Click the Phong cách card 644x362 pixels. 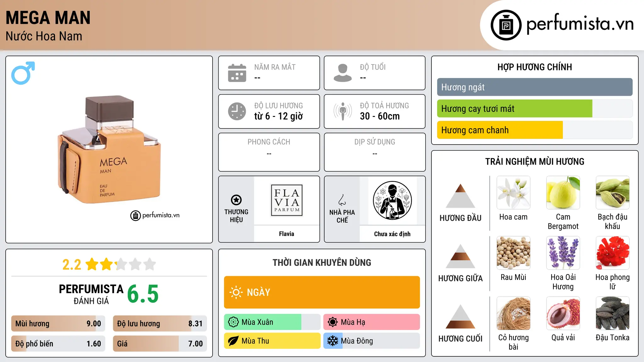[269, 152]
